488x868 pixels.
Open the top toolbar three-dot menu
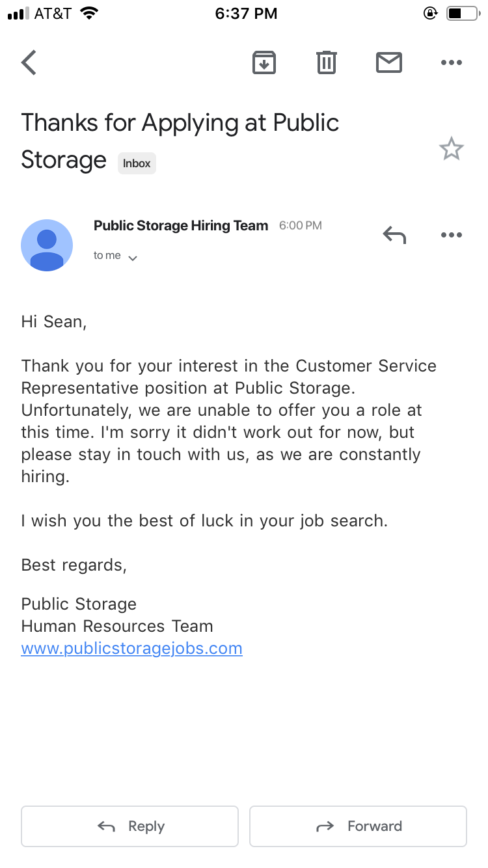(451, 62)
